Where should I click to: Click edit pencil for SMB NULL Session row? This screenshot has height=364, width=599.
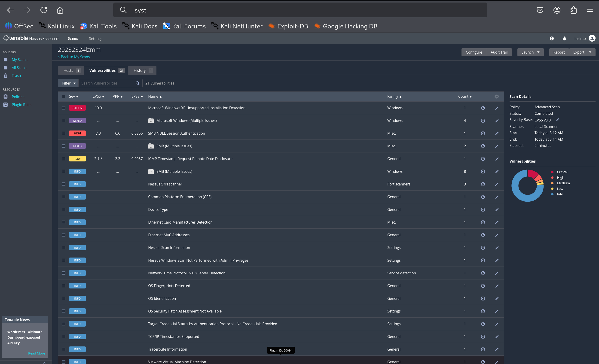pyautogui.click(x=497, y=133)
